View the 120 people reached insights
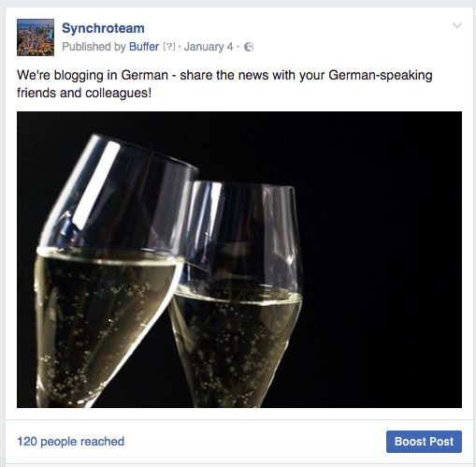The width and height of the screenshot is (476, 467). (x=71, y=442)
